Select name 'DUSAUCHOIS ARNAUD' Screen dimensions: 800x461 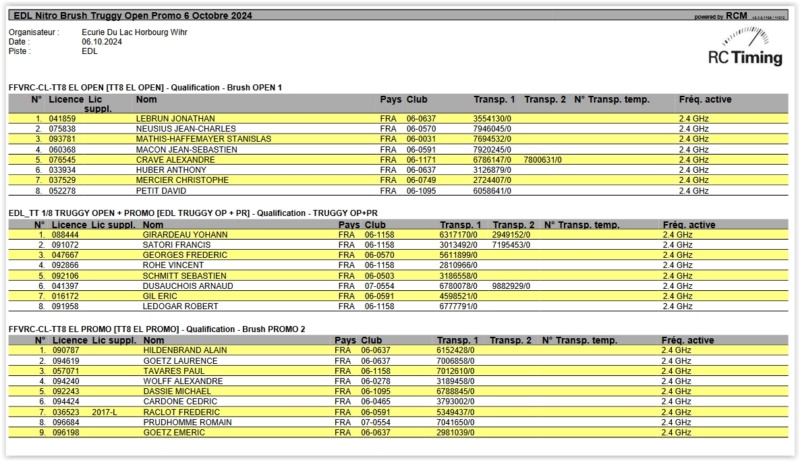pyautogui.click(x=188, y=287)
